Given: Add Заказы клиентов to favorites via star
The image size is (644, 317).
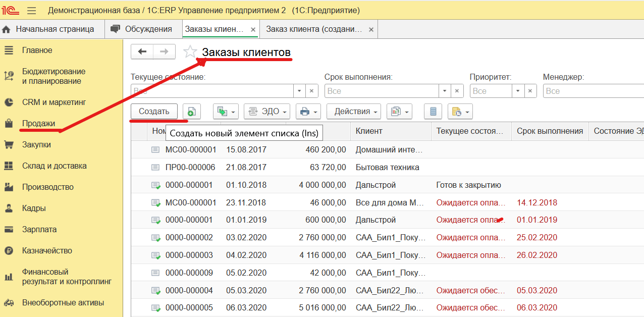Looking at the screenshot, I should click(190, 51).
